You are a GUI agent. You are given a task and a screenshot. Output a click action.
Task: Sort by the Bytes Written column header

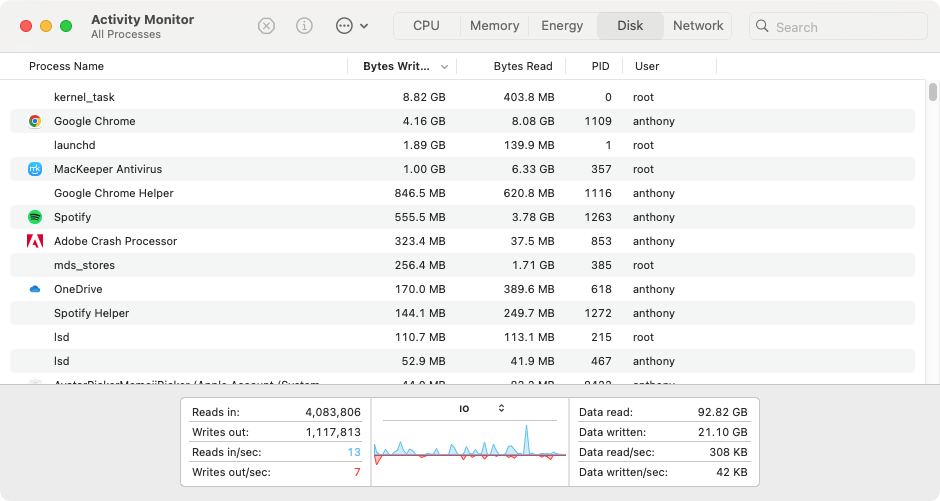(x=396, y=66)
